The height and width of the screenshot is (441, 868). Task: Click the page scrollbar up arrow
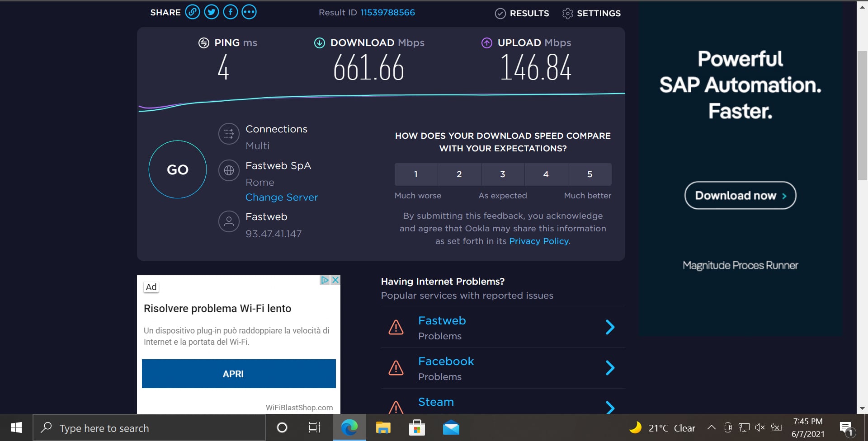862,6
